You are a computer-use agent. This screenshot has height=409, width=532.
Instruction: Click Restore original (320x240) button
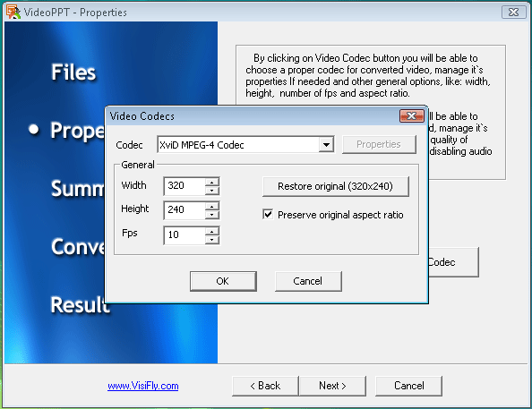pyautogui.click(x=336, y=186)
